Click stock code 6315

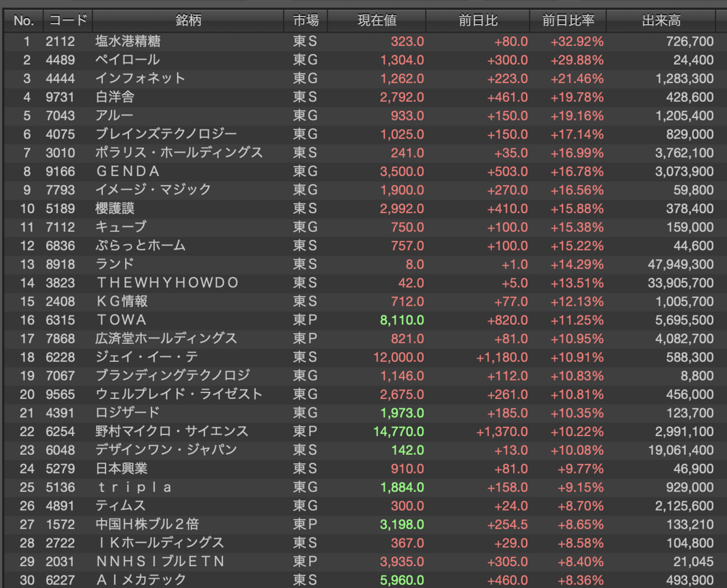point(60,320)
